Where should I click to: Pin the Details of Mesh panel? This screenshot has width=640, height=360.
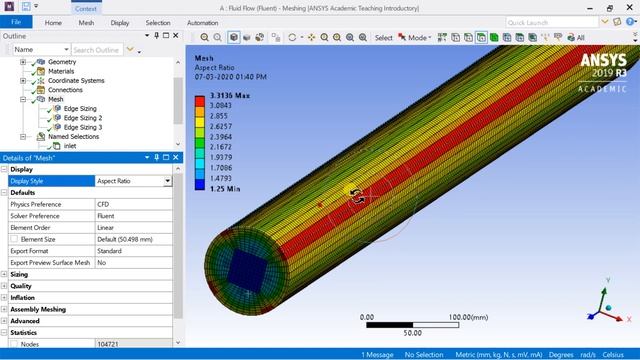tap(156, 157)
